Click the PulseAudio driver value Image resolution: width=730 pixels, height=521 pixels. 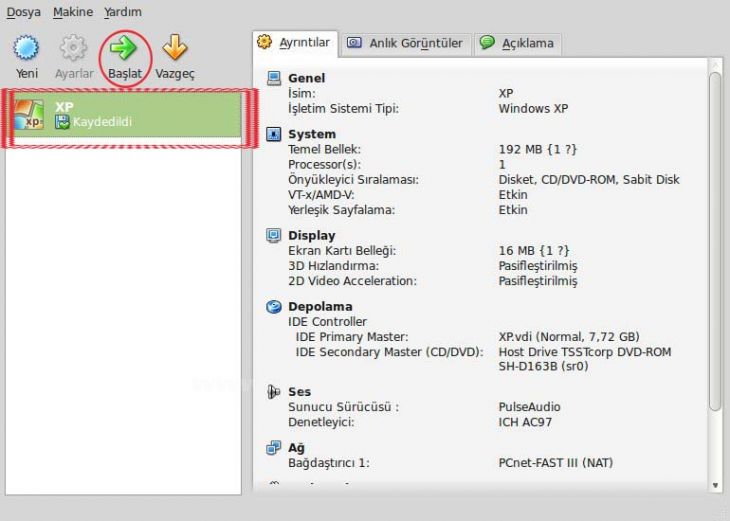(529, 407)
